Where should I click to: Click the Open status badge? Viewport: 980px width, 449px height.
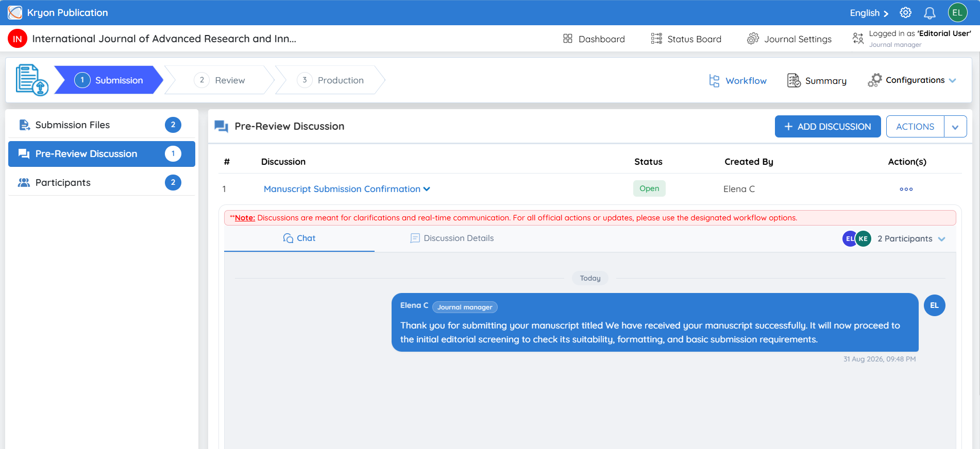tap(649, 188)
